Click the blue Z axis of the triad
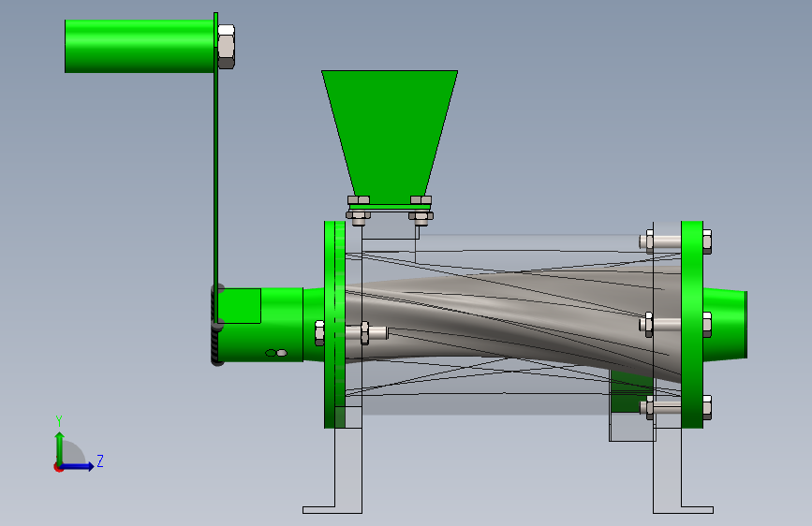This screenshot has height=526, width=812. point(77,466)
